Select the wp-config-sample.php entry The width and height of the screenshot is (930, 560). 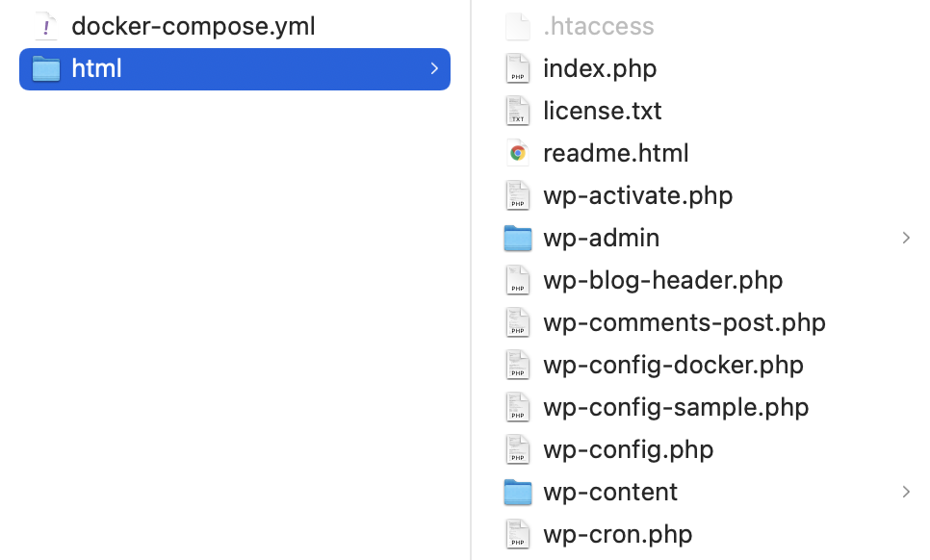[x=708, y=408]
